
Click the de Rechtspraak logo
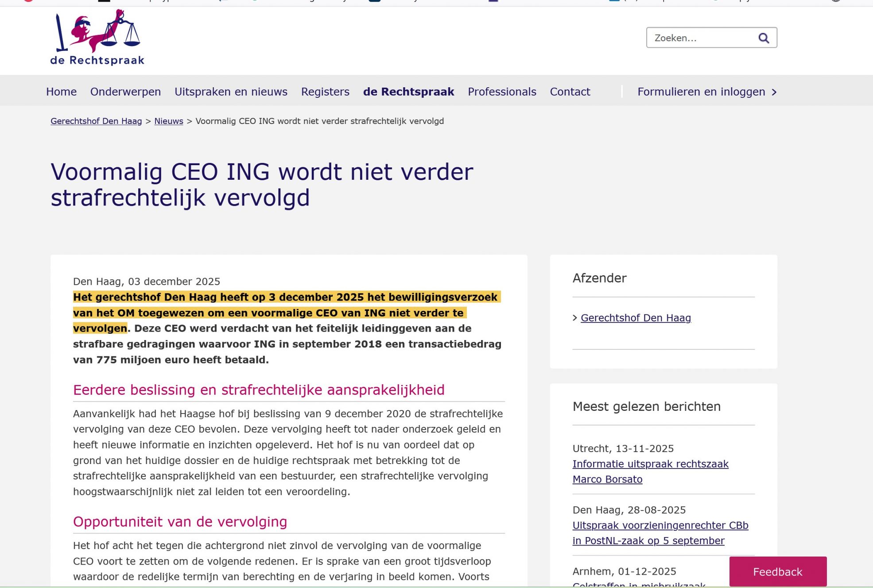97,38
